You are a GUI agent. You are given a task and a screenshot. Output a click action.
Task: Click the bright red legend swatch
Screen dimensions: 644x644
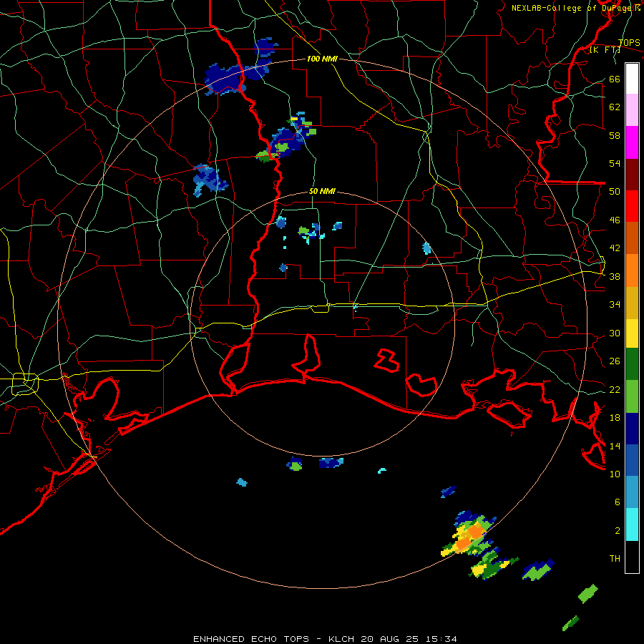(632, 206)
